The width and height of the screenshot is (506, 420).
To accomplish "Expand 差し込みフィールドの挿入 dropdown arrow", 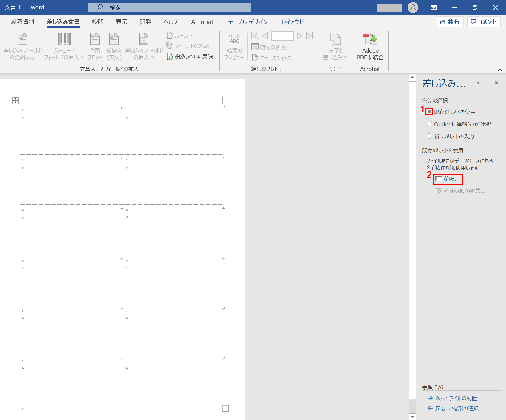I will tap(152, 57).
